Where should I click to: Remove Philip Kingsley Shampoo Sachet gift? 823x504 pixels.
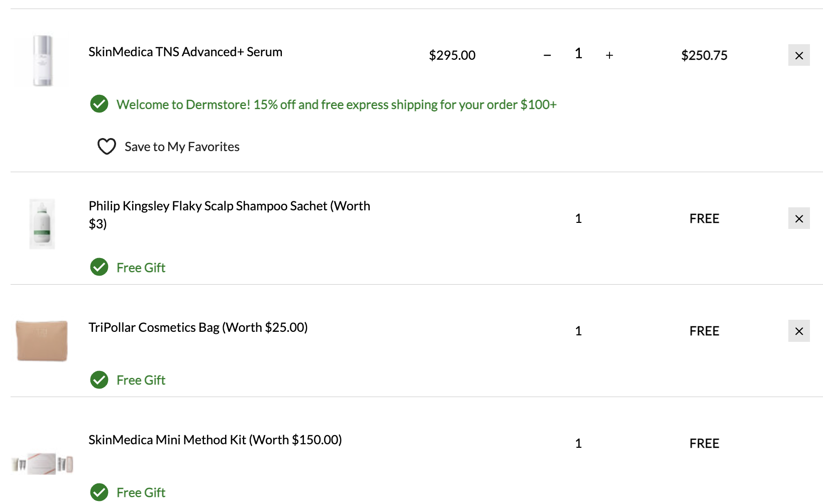pyautogui.click(x=799, y=218)
